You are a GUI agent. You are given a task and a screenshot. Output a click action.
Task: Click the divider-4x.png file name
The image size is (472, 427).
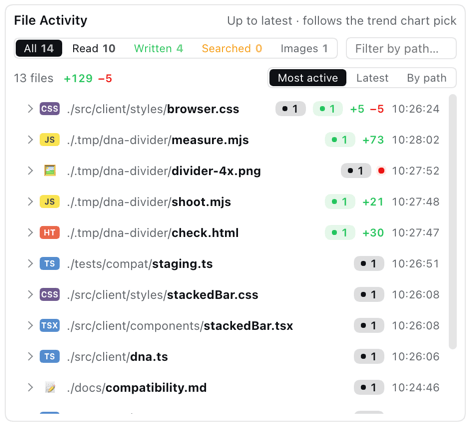coord(216,171)
